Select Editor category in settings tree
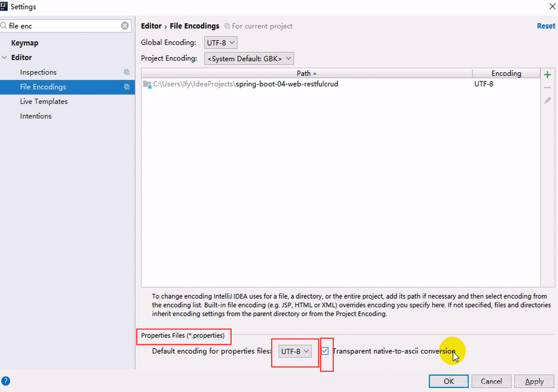The width and height of the screenshot is (558, 392). click(x=21, y=58)
